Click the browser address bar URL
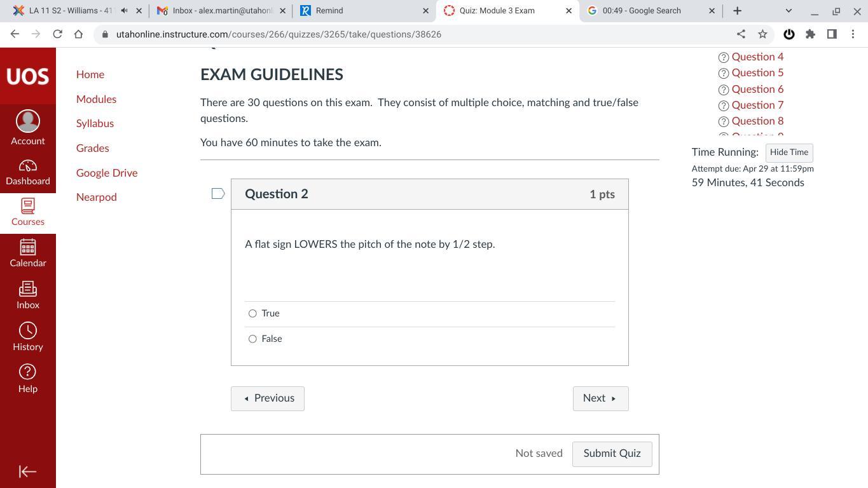The image size is (868, 488). [279, 34]
